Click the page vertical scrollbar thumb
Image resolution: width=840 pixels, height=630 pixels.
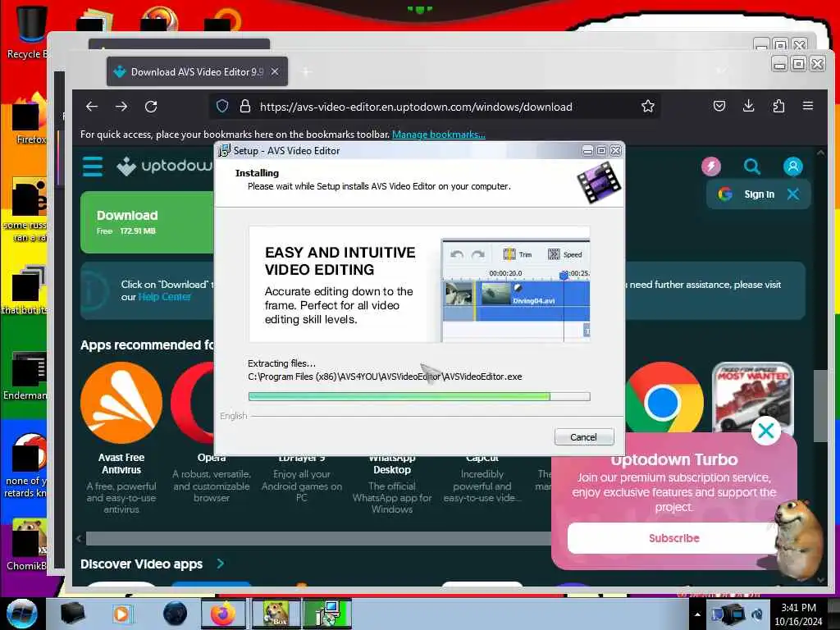820,405
